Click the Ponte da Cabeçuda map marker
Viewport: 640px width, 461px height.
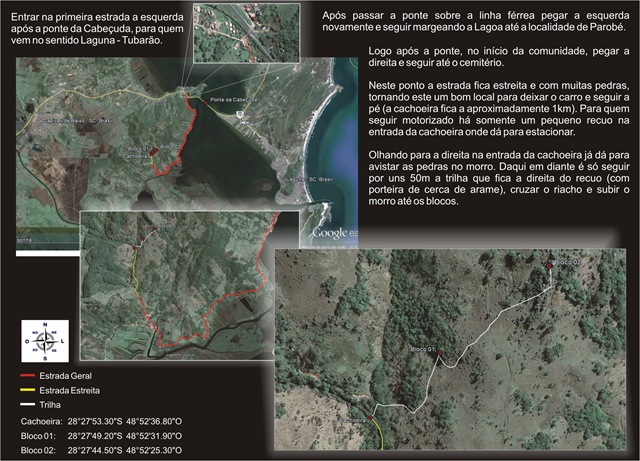click(206, 102)
